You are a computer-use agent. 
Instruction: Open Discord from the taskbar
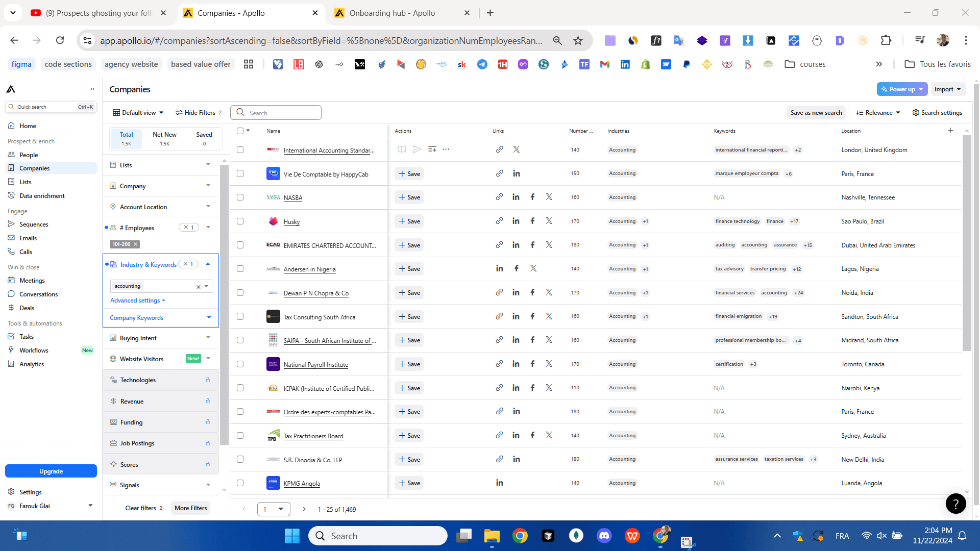click(x=604, y=536)
